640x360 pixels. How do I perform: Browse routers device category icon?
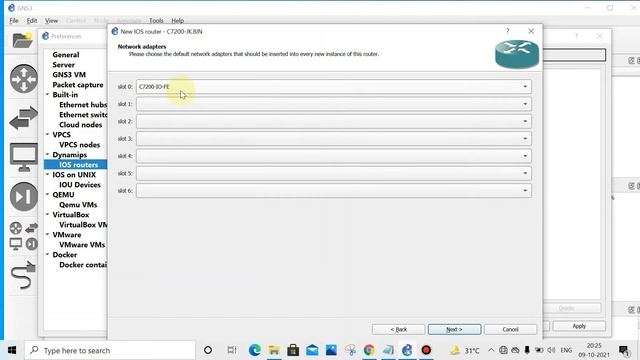[24, 78]
